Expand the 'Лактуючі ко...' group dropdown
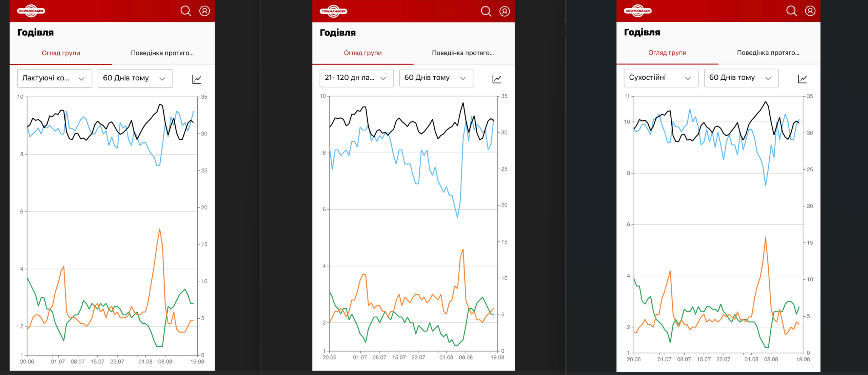Image resolution: width=868 pixels, height=375 pixels. [55, 78]
